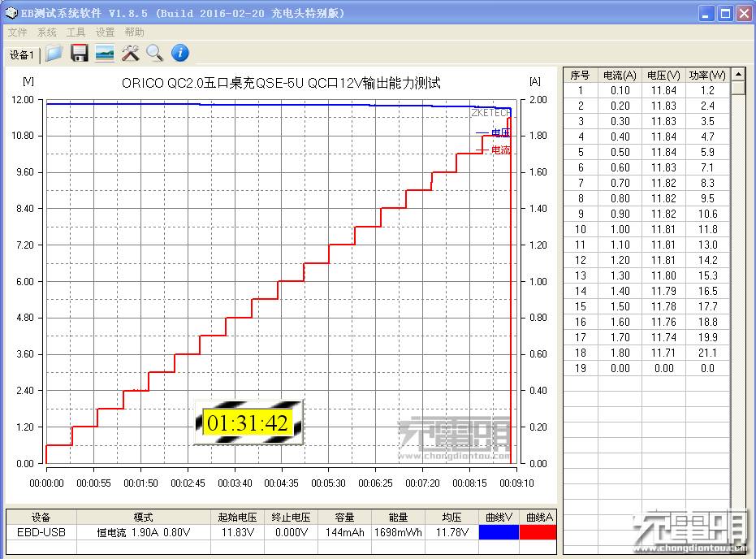Open the 设置 menu
Viewport: 756px width, 559px height.
point(105,32)
